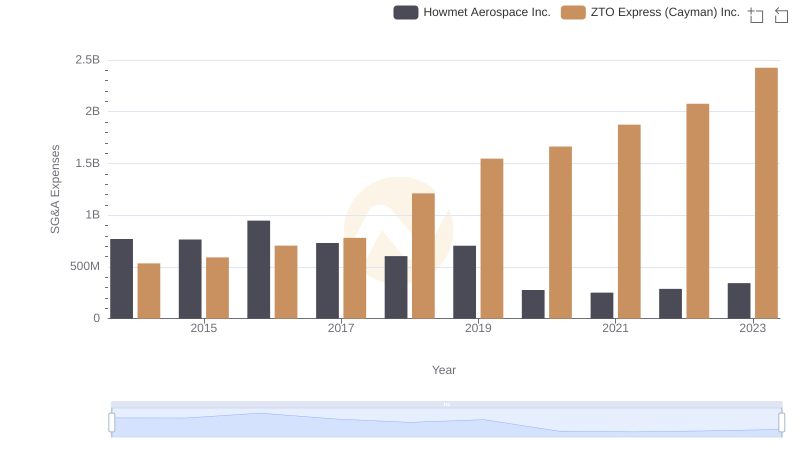The width and height of the screenshot is (800, 461).
Task: Click the 2020 Howmet Aerospace dark bar
Action: click(x=533, y=304)
